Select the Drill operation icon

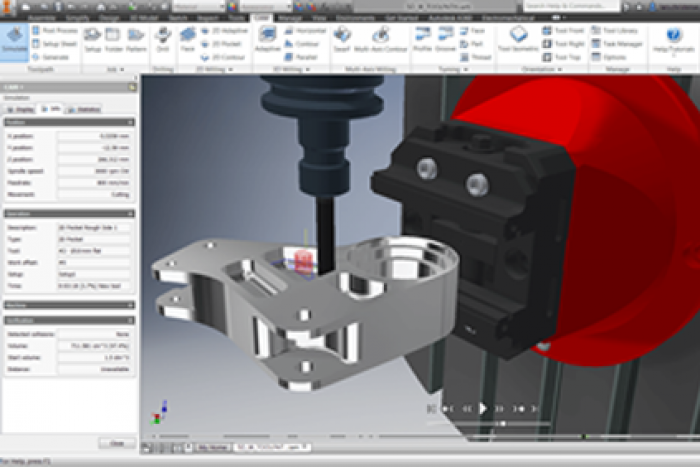tap(162, 38)
